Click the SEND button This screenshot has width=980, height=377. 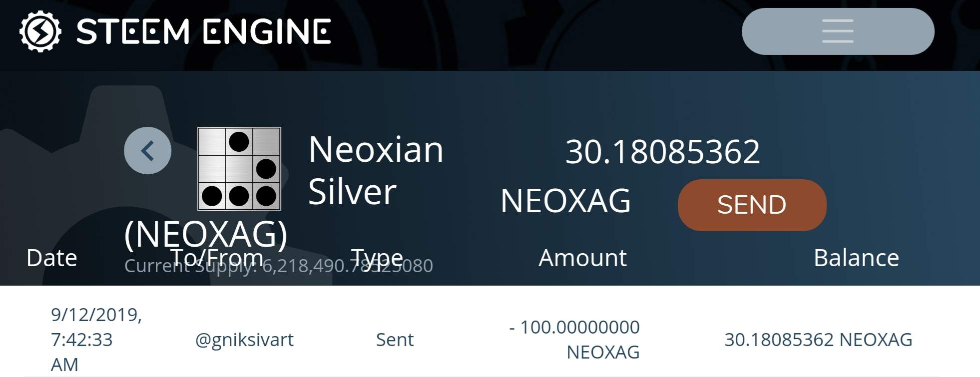tap(752, 205)
